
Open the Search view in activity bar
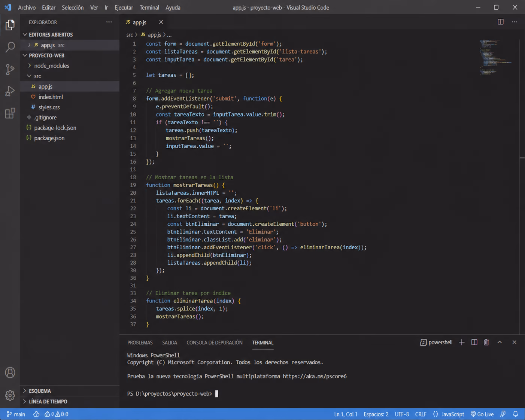(x=10, y=47)
